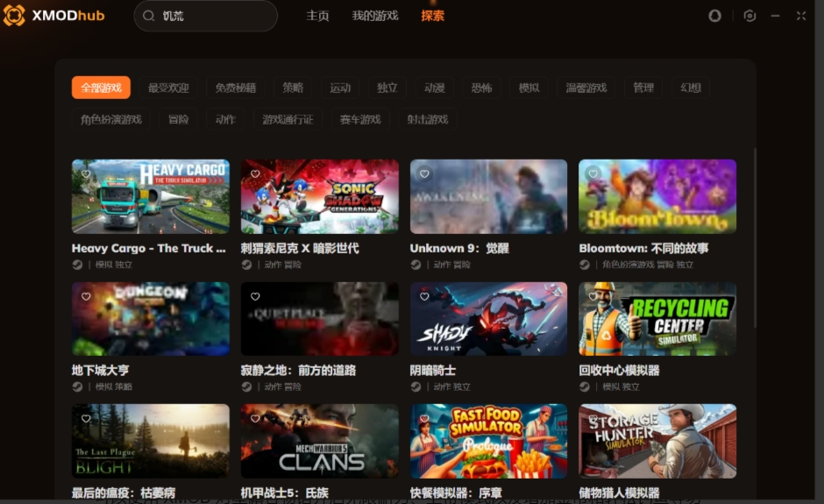824x504 pixels.
Task: Click Steam platform icon under 地下城大亨
Action: coord(77,387)
